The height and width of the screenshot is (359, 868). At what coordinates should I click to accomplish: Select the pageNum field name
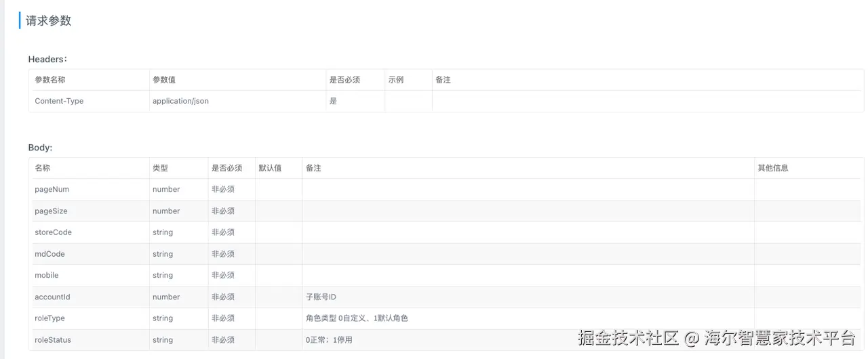(x=52, y=190)
